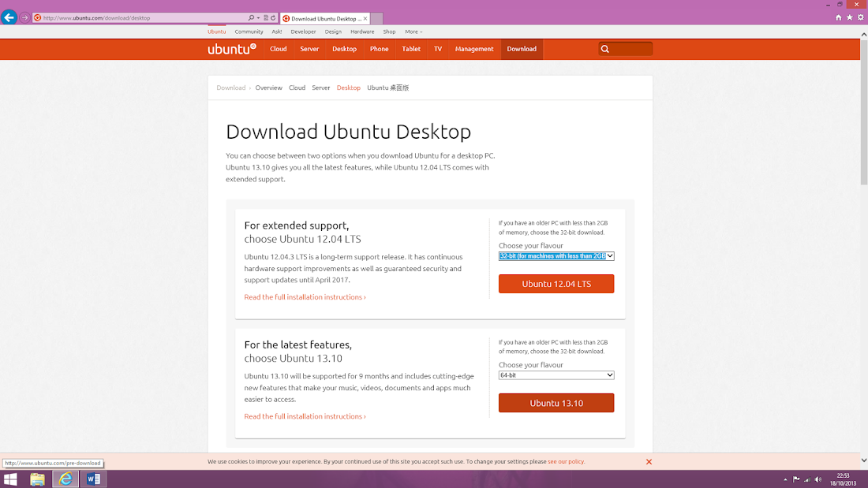Go back with the browser back arrow

click(9, 17)
